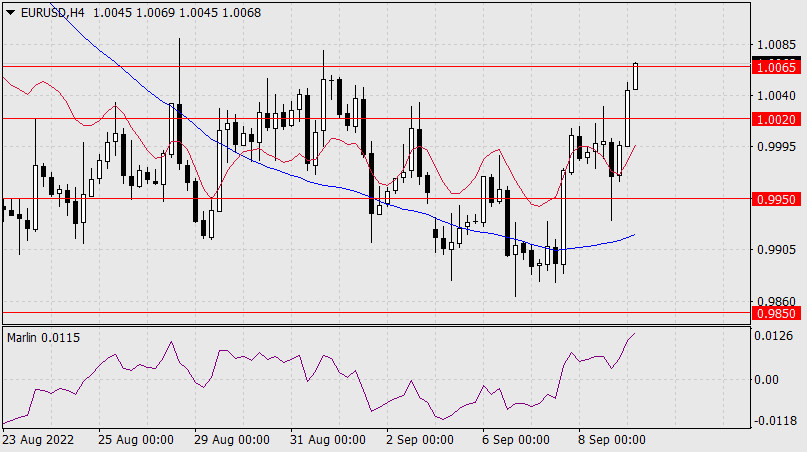Click the 2 Sep 00:00 time label
Viewport: 807px width, 452px height.
pyautogui.click(x=418, y=440)
